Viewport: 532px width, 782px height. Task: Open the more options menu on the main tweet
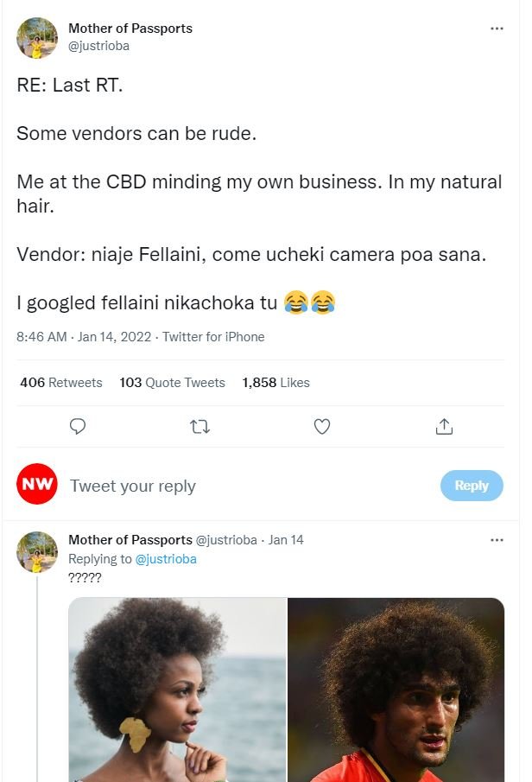coord(497,28)
